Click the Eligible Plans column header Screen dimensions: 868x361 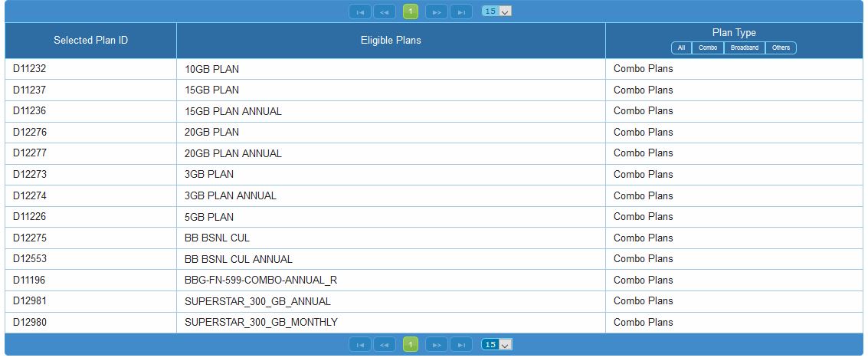(391, 40)
